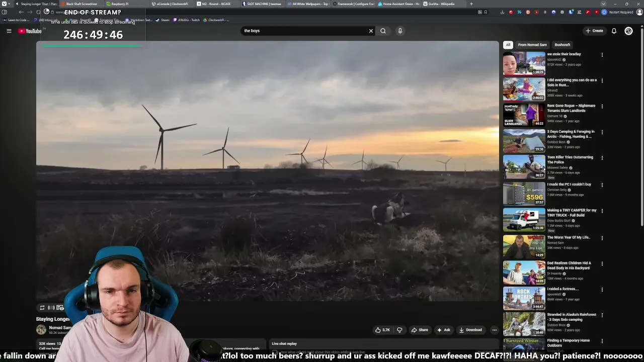Click the magnifier search button
Screen dimensions: 644x362
[x=383, y=31]
